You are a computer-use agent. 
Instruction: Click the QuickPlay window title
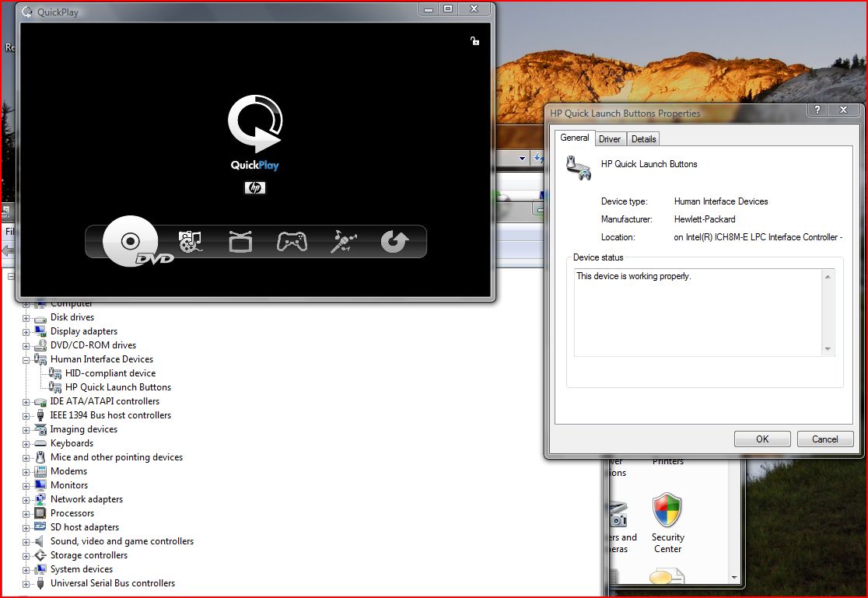coord(58,12)
